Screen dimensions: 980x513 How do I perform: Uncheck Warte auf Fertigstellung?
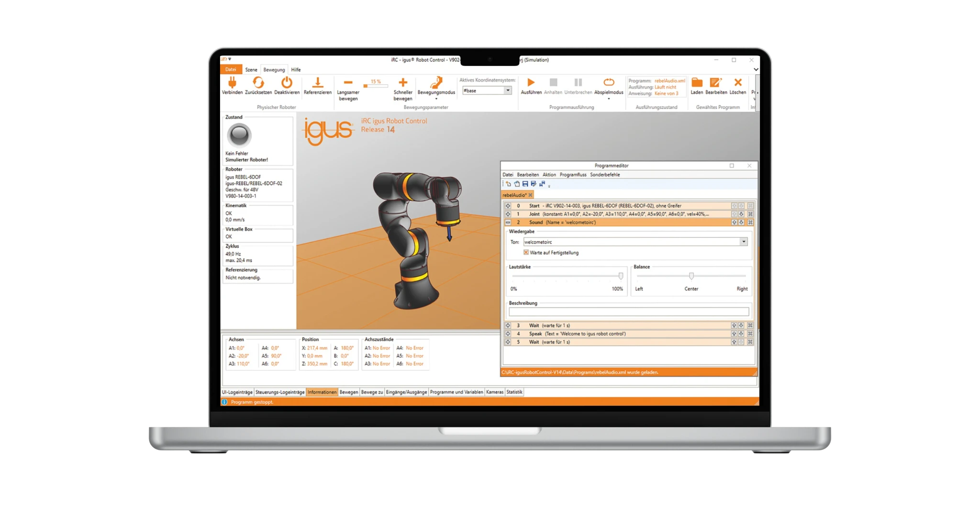(x=525, y=252)
